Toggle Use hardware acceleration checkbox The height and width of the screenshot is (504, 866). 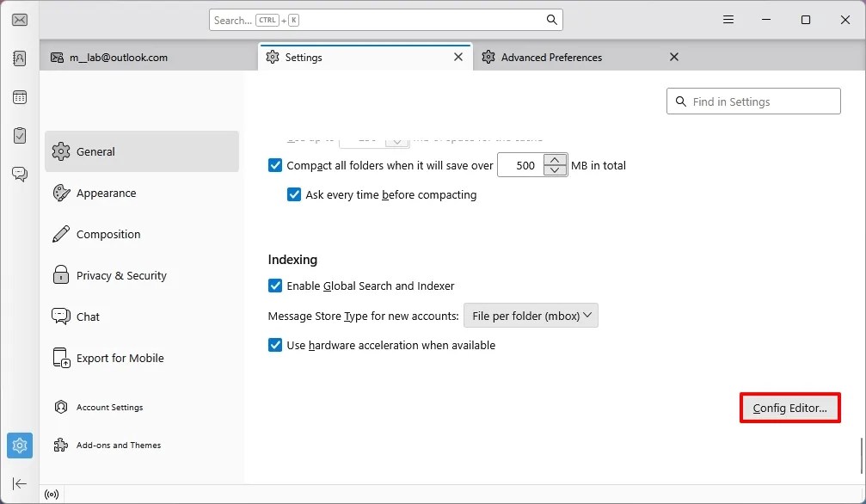click(275, 346)
